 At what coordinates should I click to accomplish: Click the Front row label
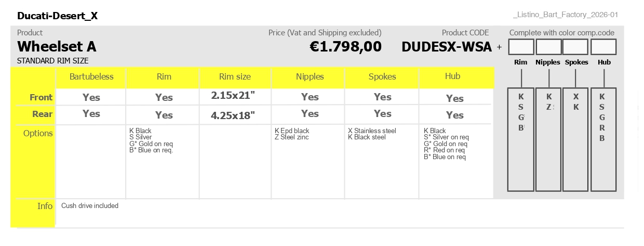click(41, 97)
